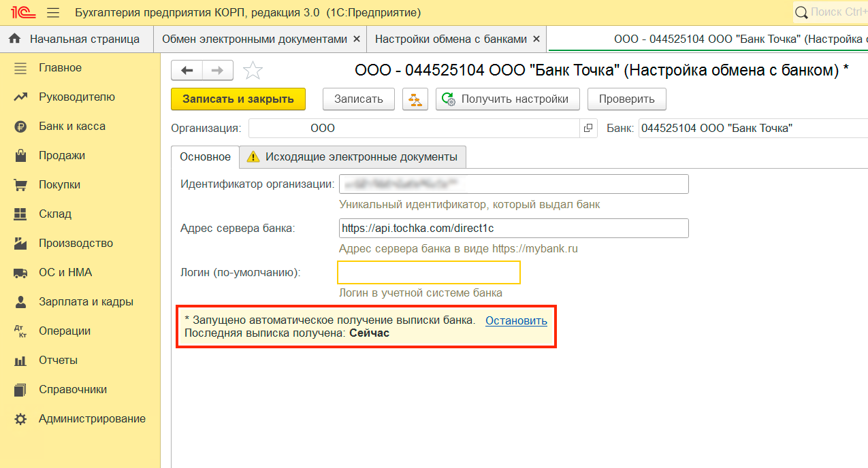
Task: Click the forward navigation arrow
Action: click(217, 70)
